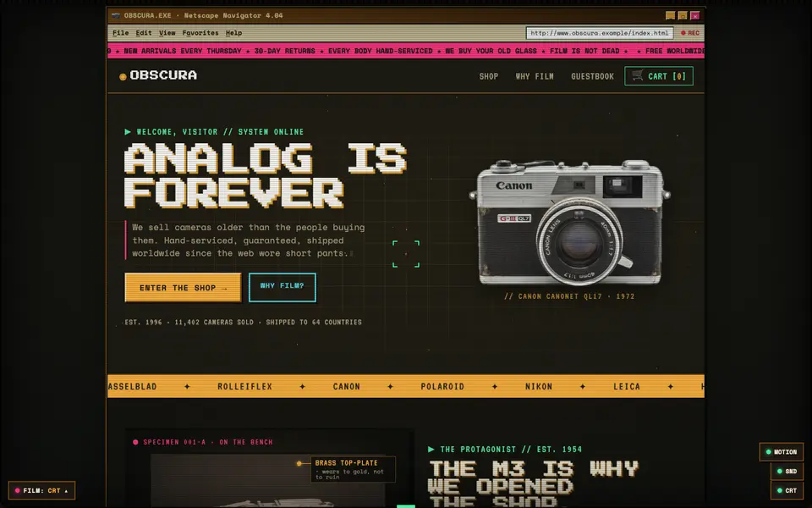812x508 pixels.
Task: Open the View menu
Action: click(x=167, y=33)
